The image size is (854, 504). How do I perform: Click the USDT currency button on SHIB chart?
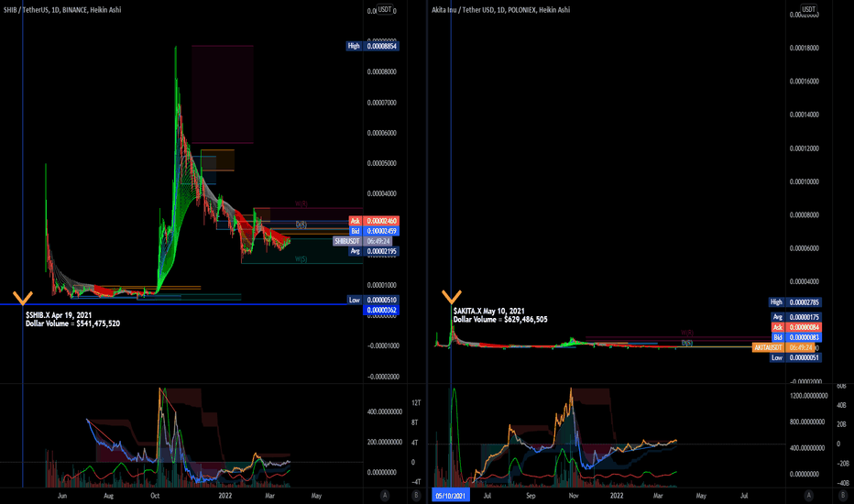(385, 9)
